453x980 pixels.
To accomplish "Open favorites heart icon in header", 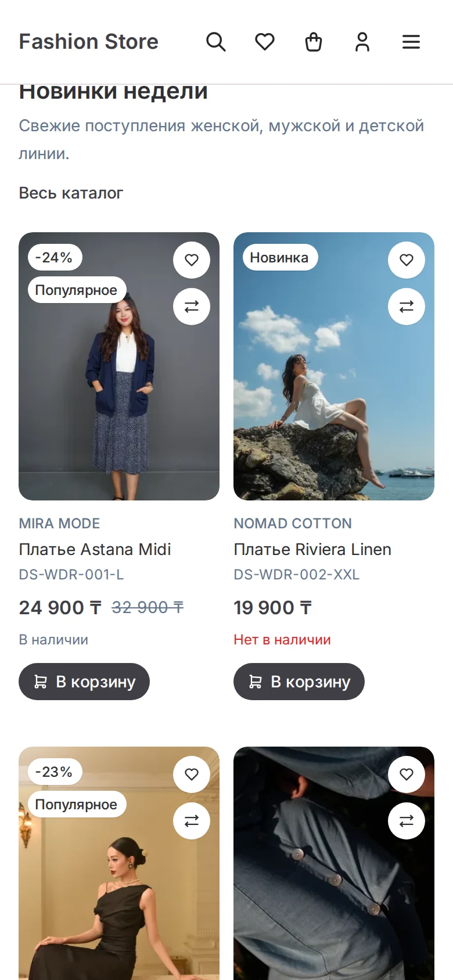I will click(265, 42).
